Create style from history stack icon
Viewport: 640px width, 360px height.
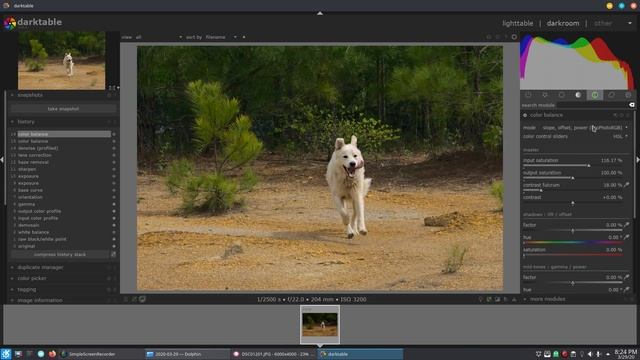click(113, 254)
